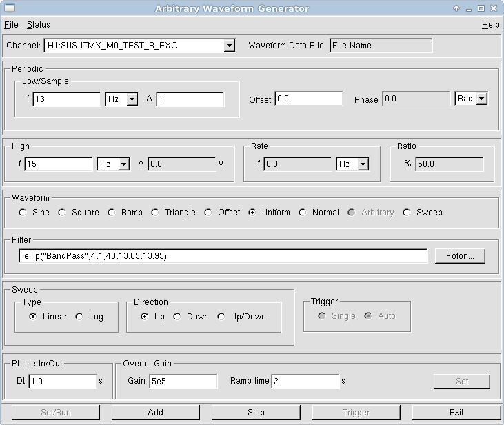
Task: Close the Arbitrary Waveform Generator window
Action: 494,8
